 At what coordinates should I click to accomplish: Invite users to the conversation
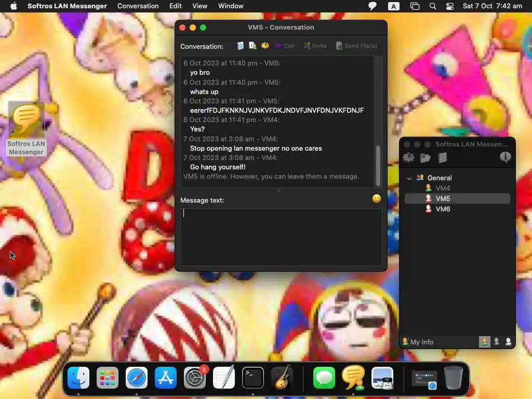(x=315, y=46)
